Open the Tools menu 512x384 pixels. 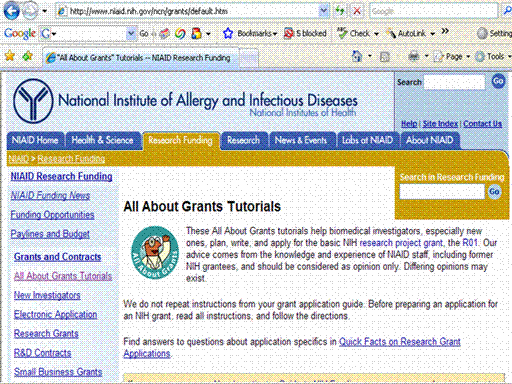pos(493,57)
